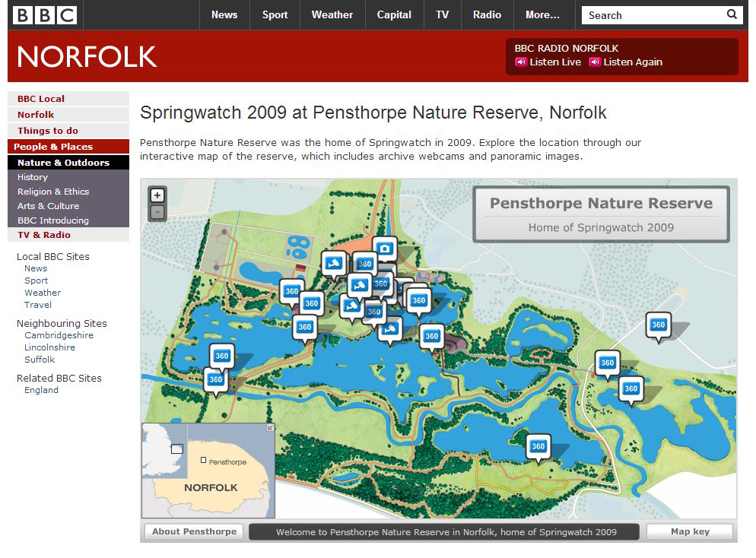Click the Norfolk inset map thumbnail

pos(208,471)
